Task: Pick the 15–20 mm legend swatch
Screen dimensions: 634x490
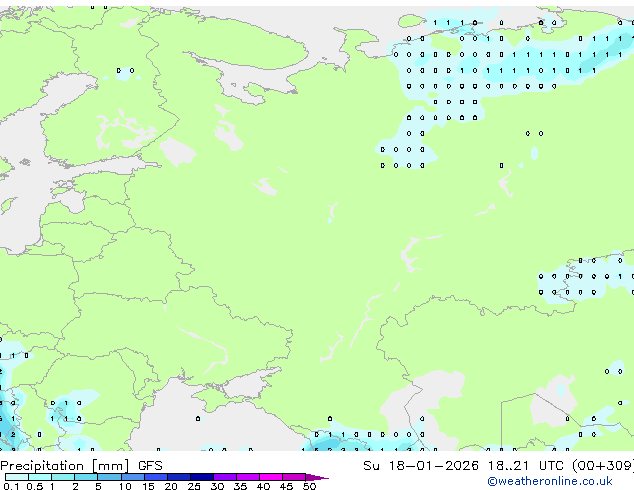Action: [x=156, y=477]
